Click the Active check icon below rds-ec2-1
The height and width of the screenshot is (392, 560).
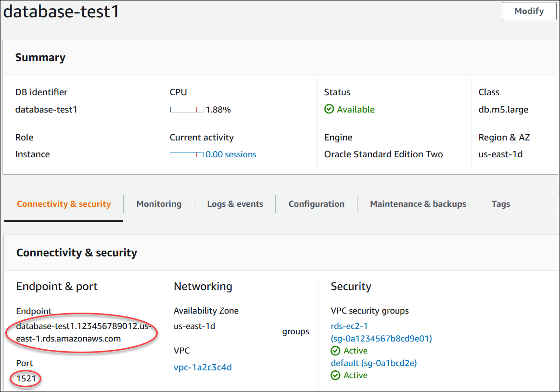335,351
